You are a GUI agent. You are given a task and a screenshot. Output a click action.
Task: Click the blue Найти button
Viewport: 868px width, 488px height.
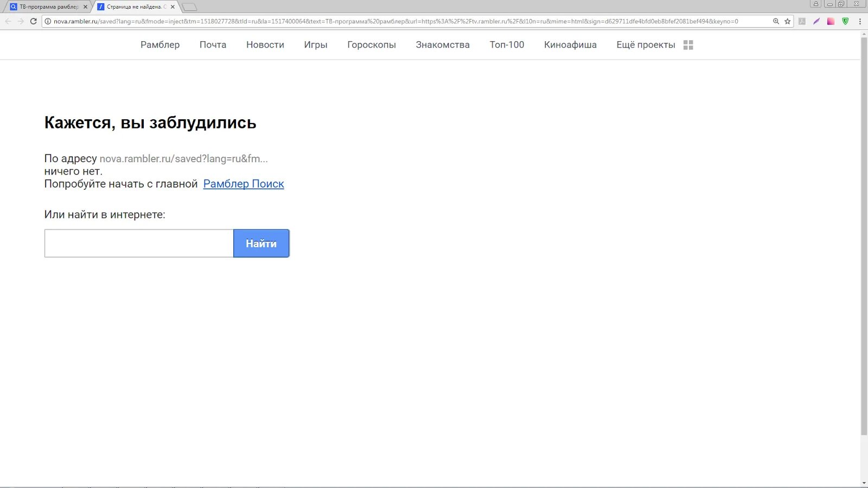[261, 243]
